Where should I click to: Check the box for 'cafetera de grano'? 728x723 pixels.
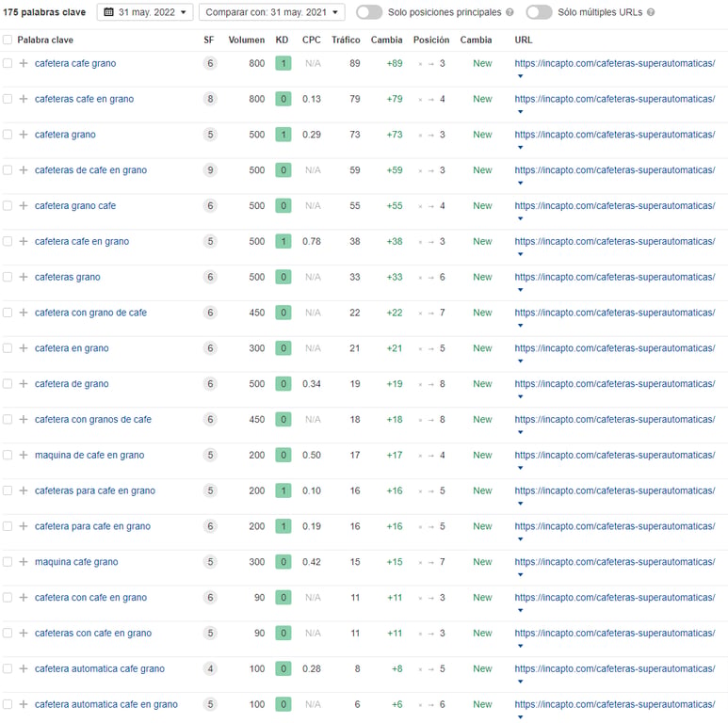(8, 384)
